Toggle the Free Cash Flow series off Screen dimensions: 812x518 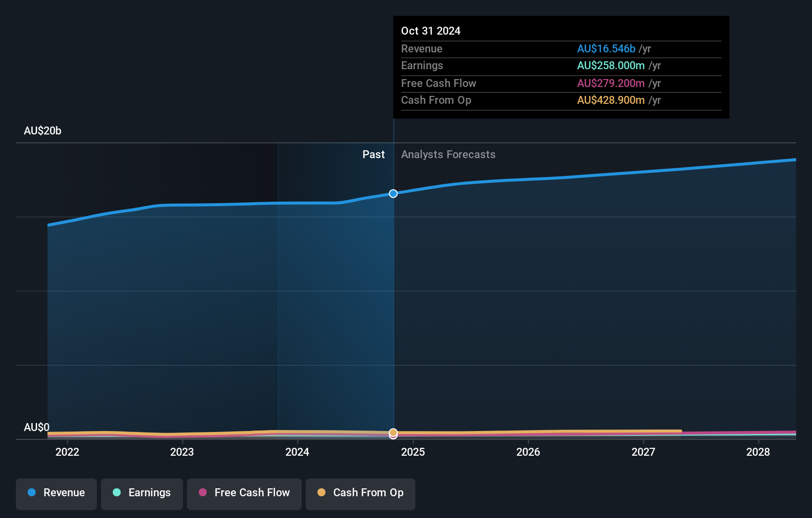pos(244,493)
